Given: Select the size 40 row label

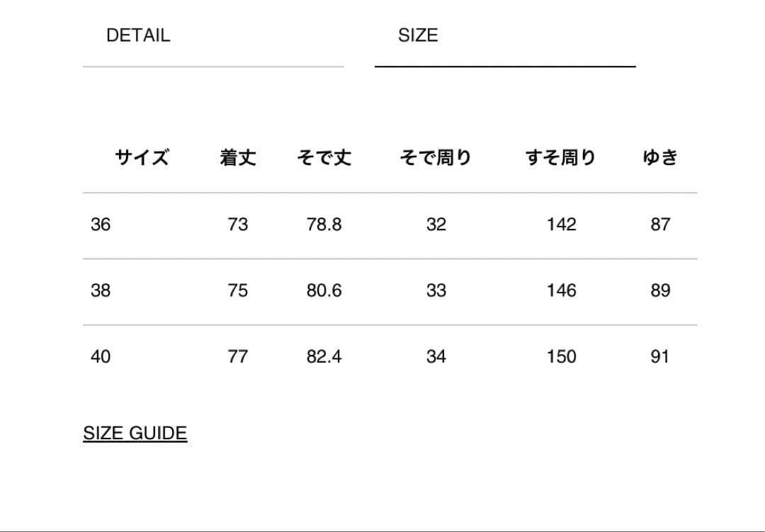Looking at the screenshot, I should pyautogui.click(x=101, y=356).
